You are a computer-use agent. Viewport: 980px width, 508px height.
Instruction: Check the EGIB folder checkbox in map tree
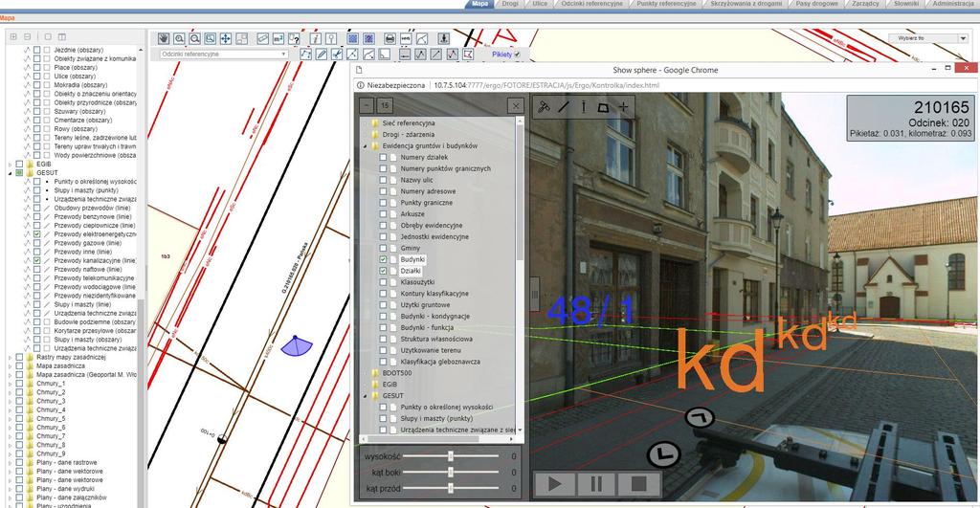pos(19,165)
